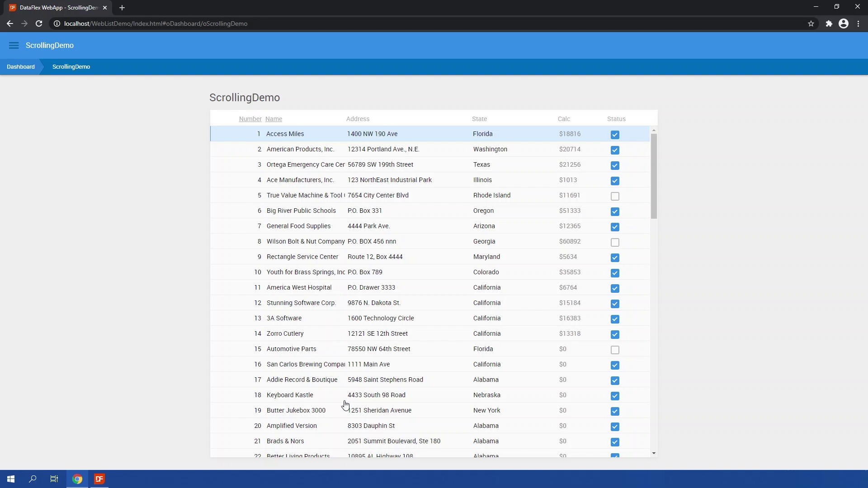
Task: Open the Chrome extensions puzzle icon
Action: tap(829, 23)
